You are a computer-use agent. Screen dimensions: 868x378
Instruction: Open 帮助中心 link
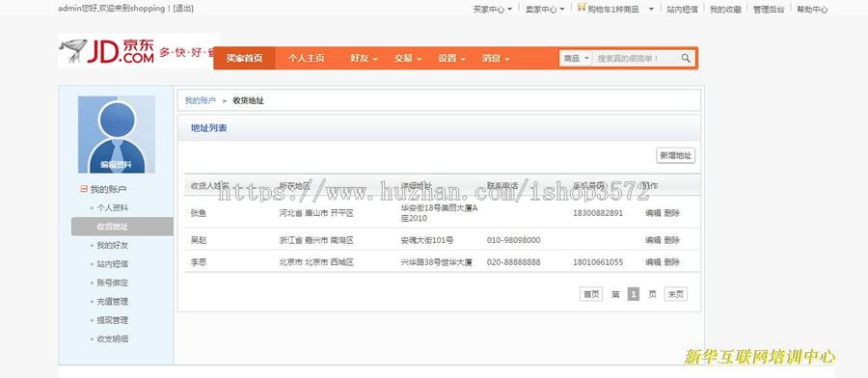point(812,10)
